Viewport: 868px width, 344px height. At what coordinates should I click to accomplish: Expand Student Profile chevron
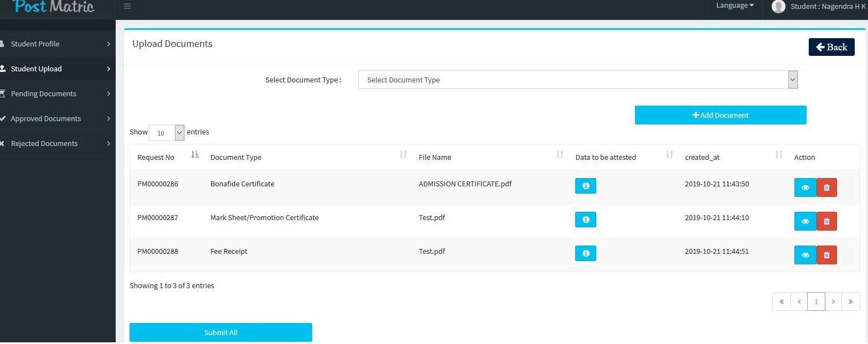pyautogui.click(x=108, y=44)
